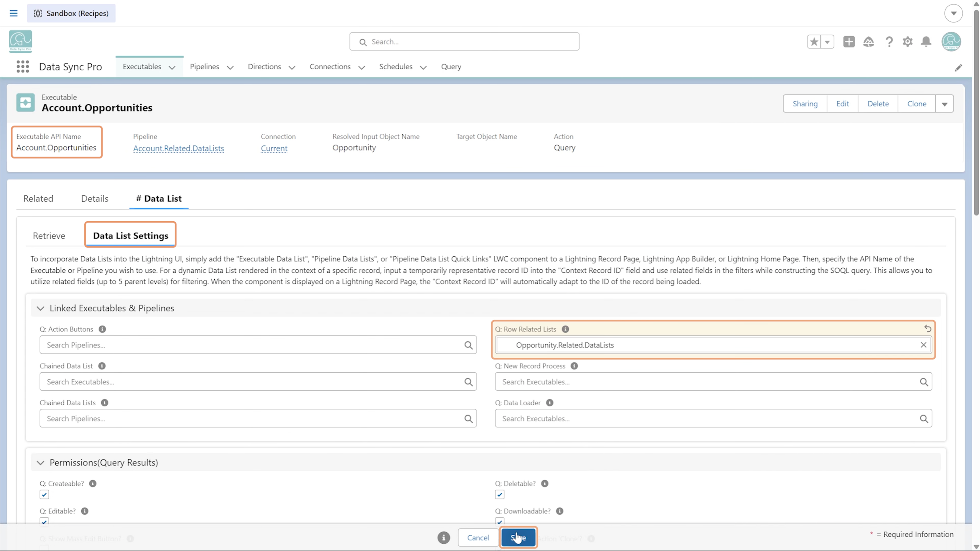The image size is (980, 551).
Task: Show info for Chained Data Lists
Action: 105,403
